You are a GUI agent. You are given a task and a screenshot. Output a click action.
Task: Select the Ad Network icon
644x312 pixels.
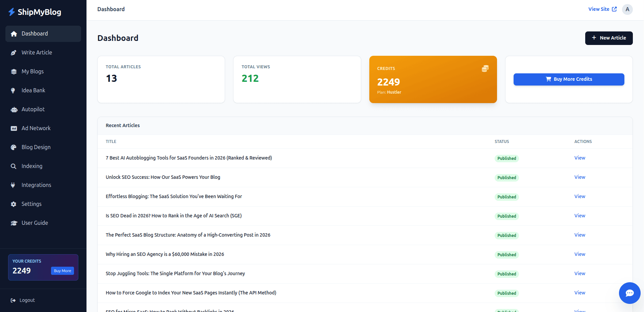click(x=14, y=128)
